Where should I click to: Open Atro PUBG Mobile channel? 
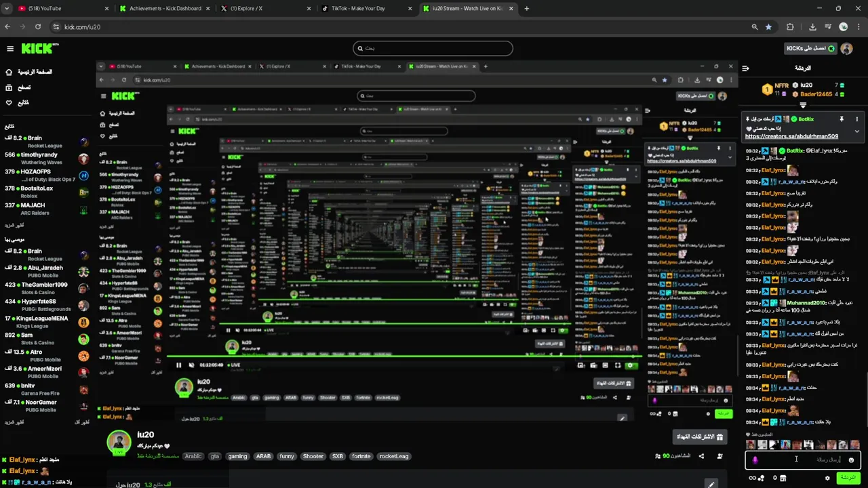(x=47, y=355)
